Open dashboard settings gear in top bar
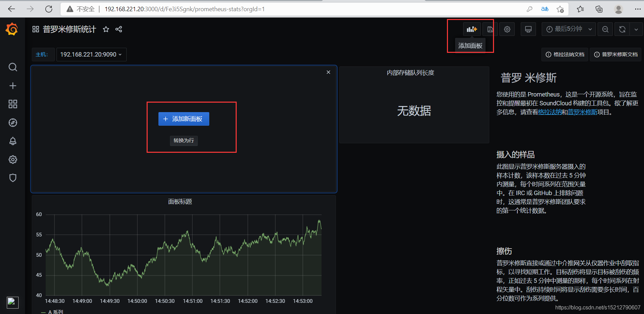 click(x=507, y=29)
